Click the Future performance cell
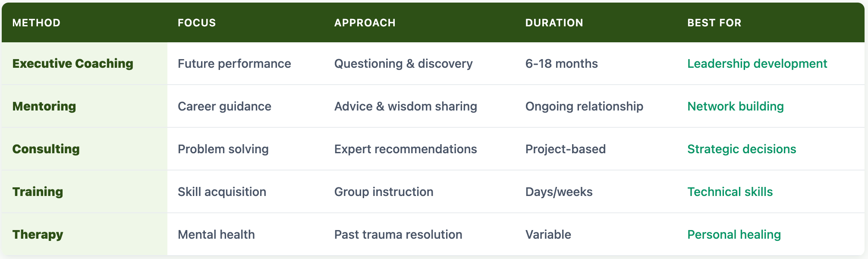 coord(234,63)
